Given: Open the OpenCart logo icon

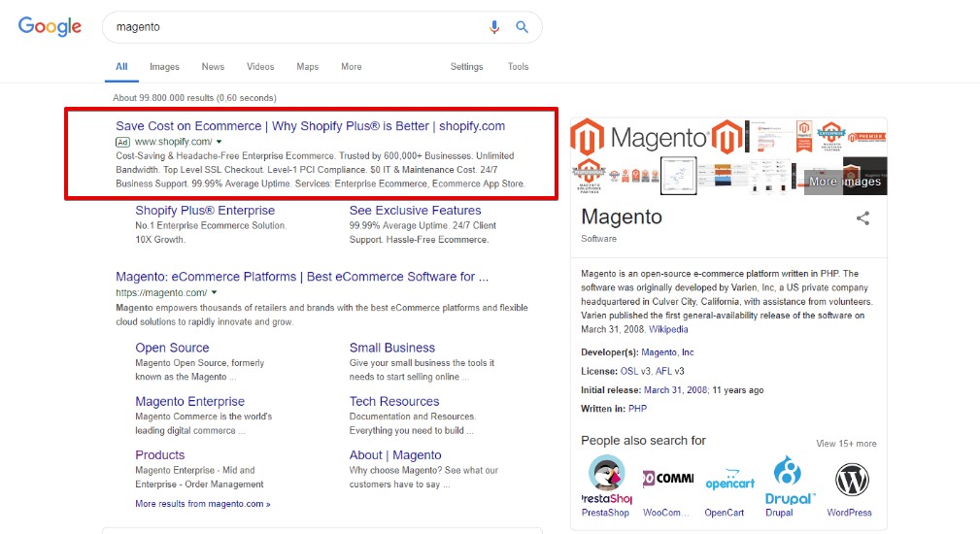Looking at the screenshot, I should (729, 479).
